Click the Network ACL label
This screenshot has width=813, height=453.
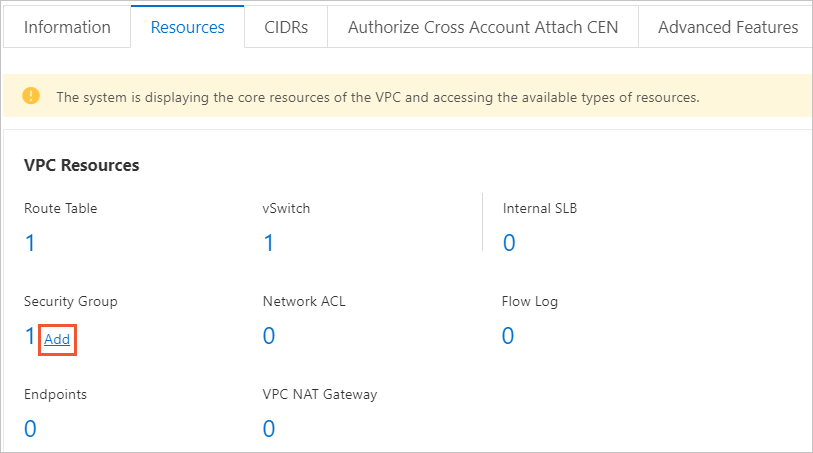pyautogui.click(x=304, y=301)
